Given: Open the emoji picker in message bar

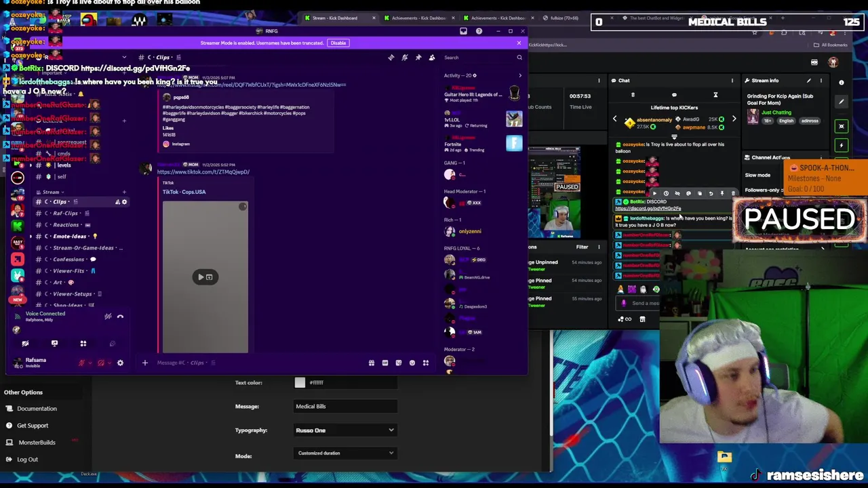Looking at the screenshot, I should pos(412,363).
